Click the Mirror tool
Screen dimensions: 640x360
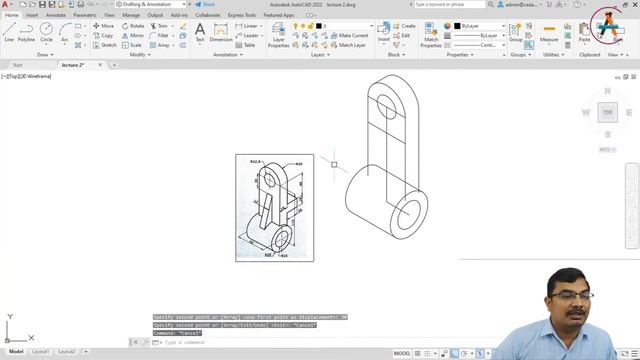pyautogui.click(x=133, y=36)
